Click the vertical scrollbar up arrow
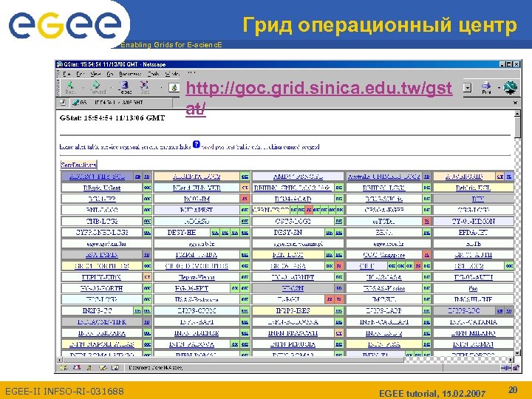Screen dimensions: 532x399 [x=517, y=114]
